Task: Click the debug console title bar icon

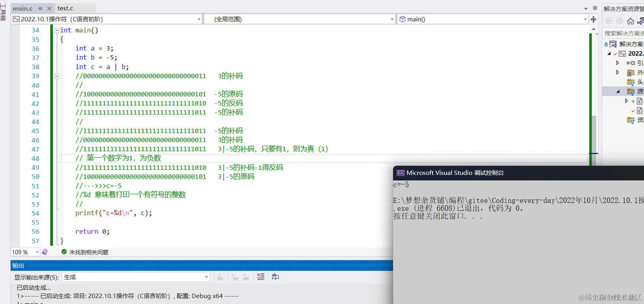Action: click(401, 173)
